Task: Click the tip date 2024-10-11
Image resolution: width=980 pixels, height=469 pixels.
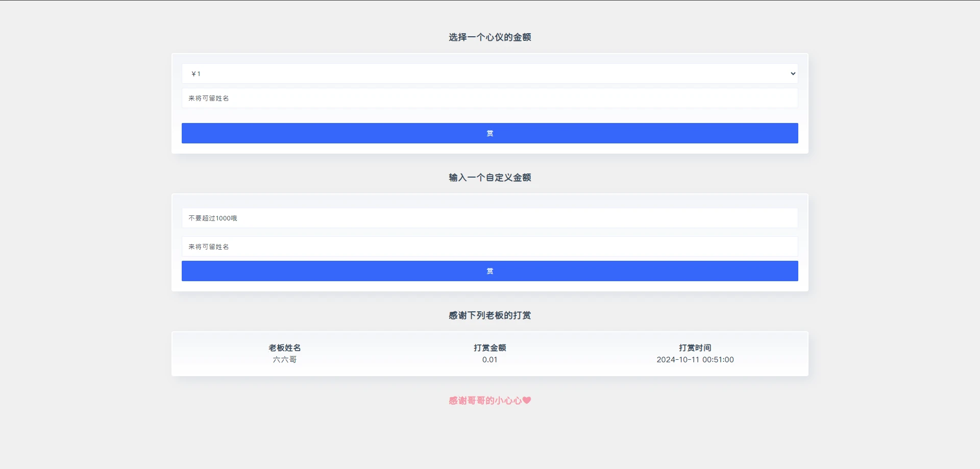Action: point(678,360)
